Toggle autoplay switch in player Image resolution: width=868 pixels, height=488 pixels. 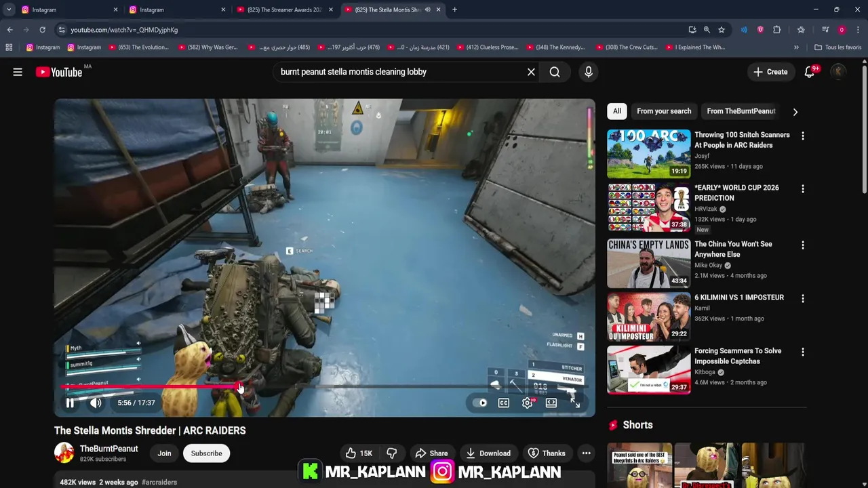tap(481, 403)
